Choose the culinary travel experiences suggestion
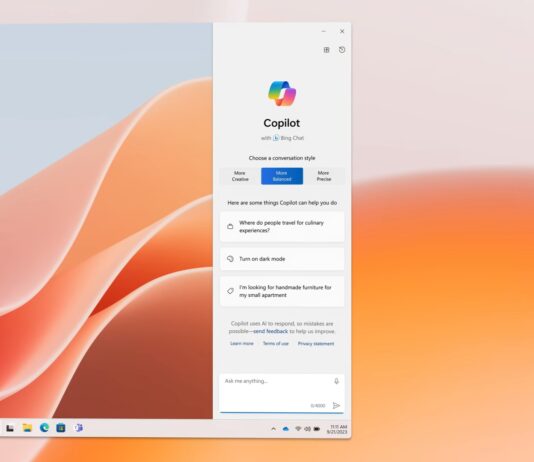The height and width of the screenshot is (462, 534). (282, 227)
